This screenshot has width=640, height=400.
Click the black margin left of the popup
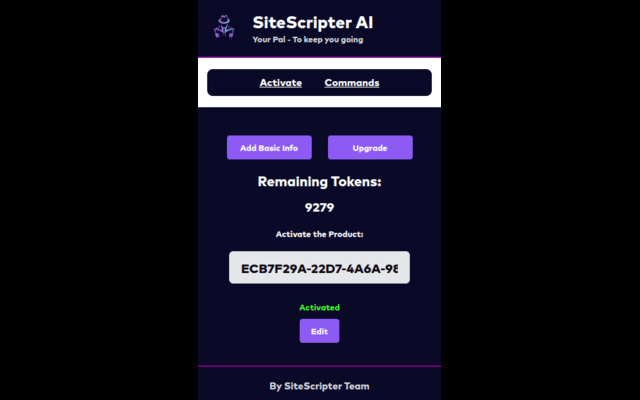pyautogui.click(x=99, y=200)
